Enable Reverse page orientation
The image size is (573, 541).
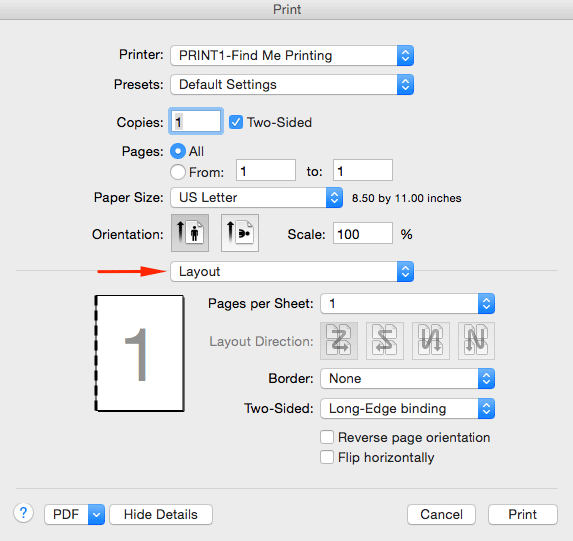(327, 437)
